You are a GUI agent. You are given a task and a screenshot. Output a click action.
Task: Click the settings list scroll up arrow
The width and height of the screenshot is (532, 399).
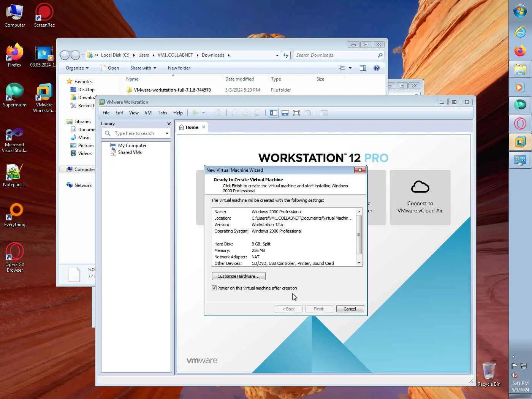coord(359,212)
